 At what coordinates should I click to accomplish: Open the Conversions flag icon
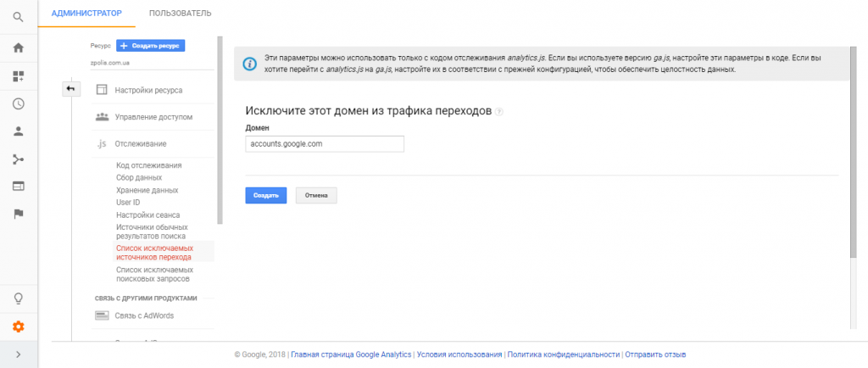click(18, 214)
